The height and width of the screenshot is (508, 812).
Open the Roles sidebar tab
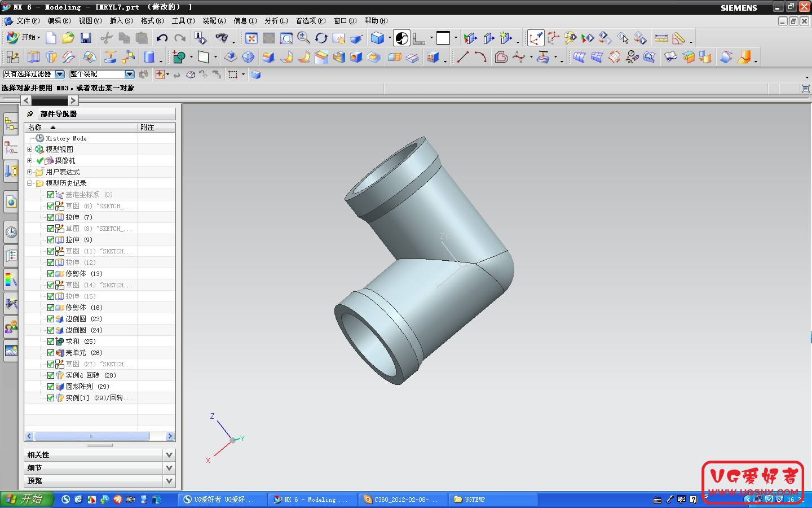click(11, 327)
